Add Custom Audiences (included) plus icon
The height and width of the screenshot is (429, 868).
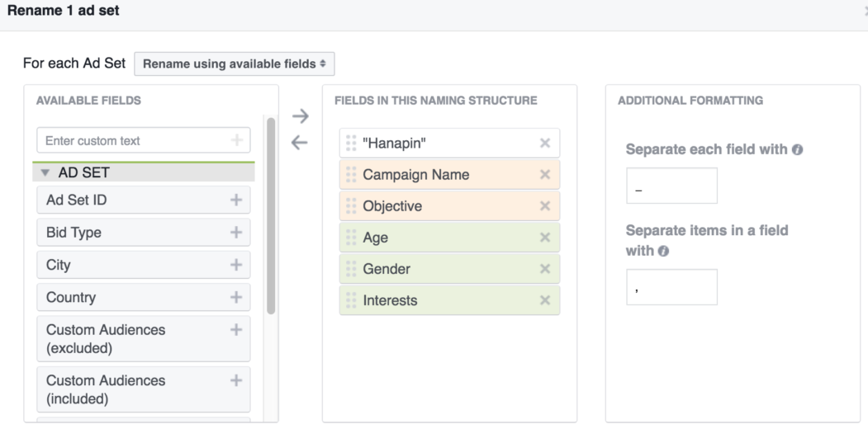(x=236, y=380)
